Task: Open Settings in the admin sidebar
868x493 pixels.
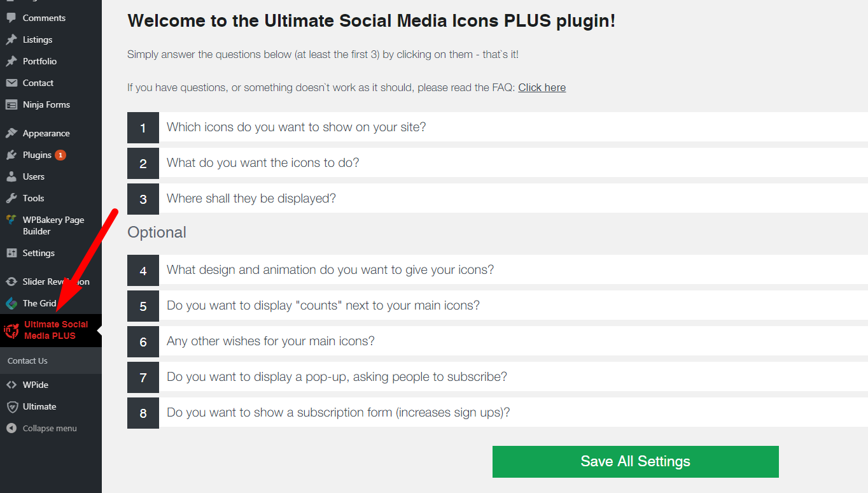Action: pos(38,253)
